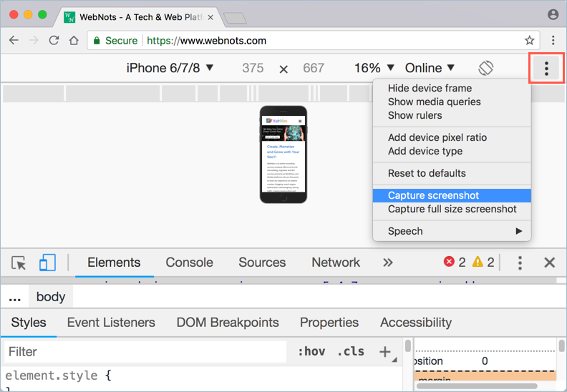Bookmark this page with star icon
The image size is (567, 392).
529,41
